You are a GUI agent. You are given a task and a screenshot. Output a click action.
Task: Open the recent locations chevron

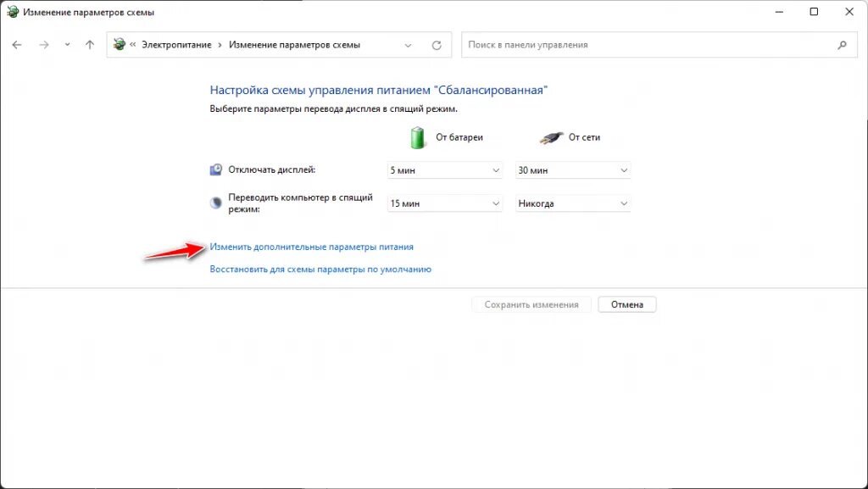click(67, 45)
